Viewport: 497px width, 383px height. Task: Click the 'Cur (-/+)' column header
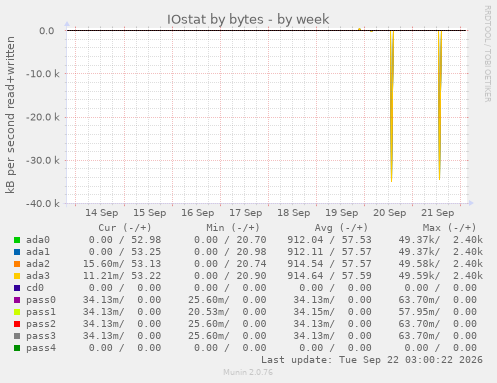tap(125, 228)
